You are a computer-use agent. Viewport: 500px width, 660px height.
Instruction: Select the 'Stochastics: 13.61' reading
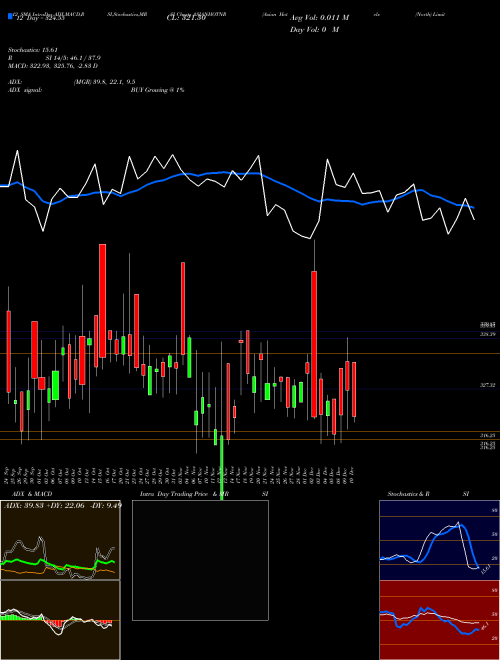tap(32, 50)
